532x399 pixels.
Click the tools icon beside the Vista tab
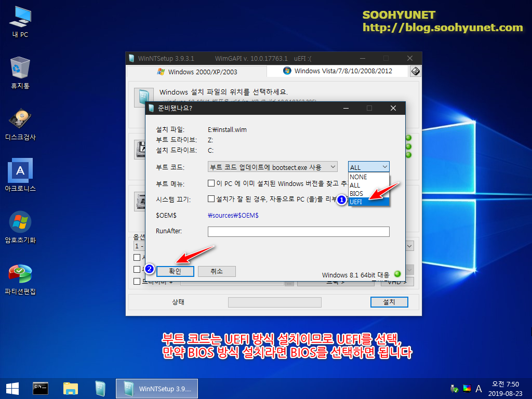click(415, 71)
